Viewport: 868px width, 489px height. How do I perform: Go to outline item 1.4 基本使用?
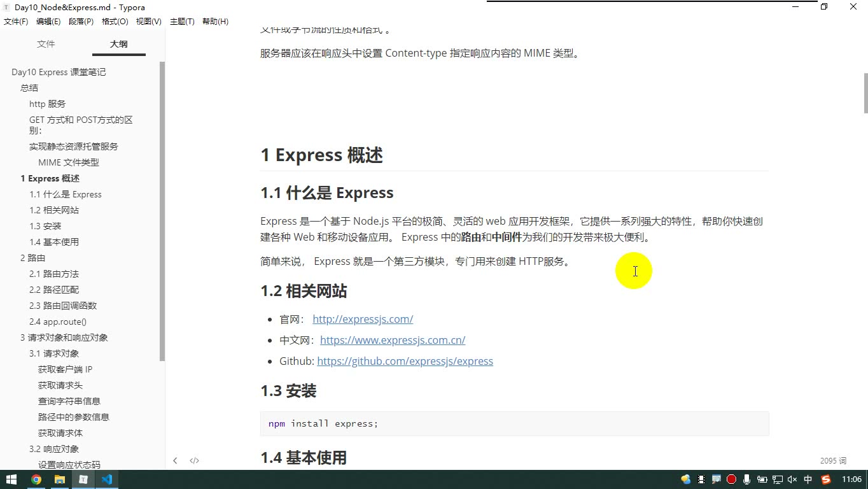[x=54, y=242]
